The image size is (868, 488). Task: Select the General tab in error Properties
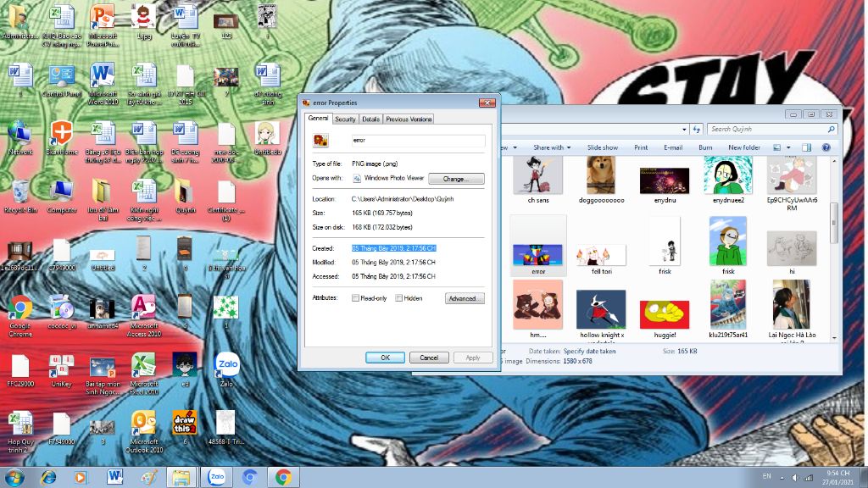[318, 119]
